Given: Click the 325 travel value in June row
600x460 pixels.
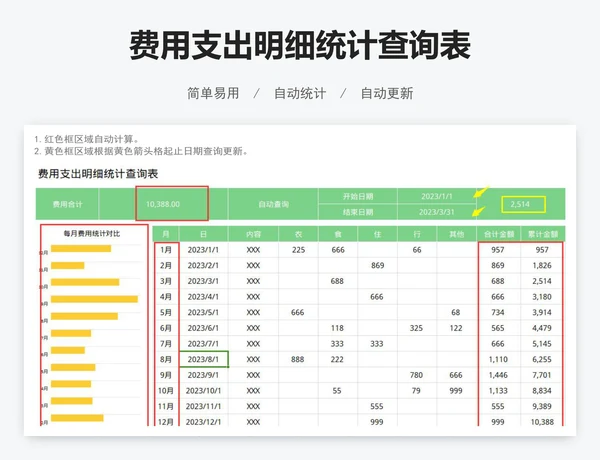Looking at the screenshot, I should [x=416, y=328].
